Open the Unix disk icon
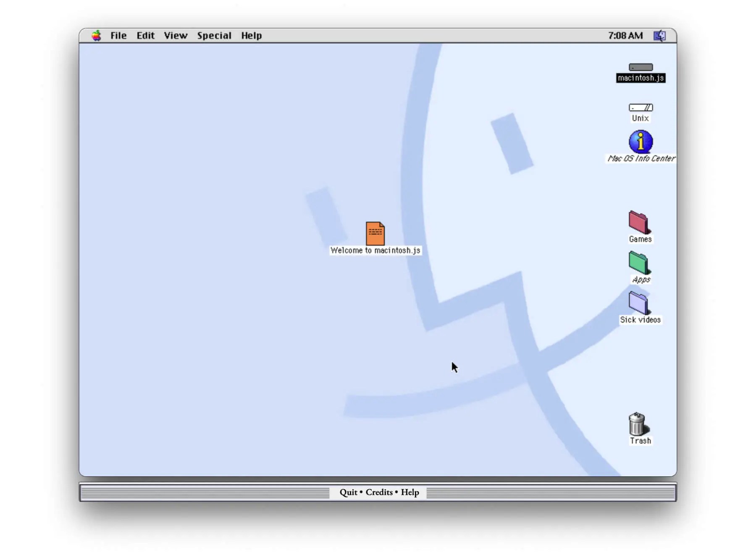Screen dimensions: 756x560 tap(640, 108)
